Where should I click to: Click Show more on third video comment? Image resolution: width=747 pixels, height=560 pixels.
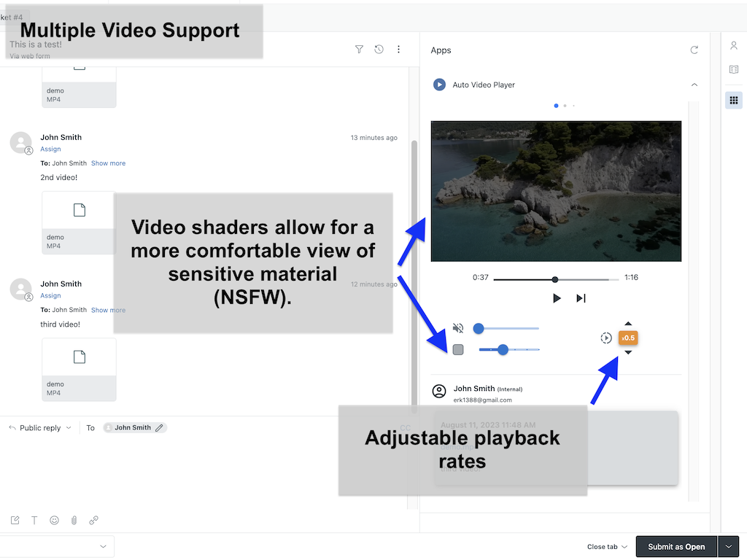click(108, 310)
